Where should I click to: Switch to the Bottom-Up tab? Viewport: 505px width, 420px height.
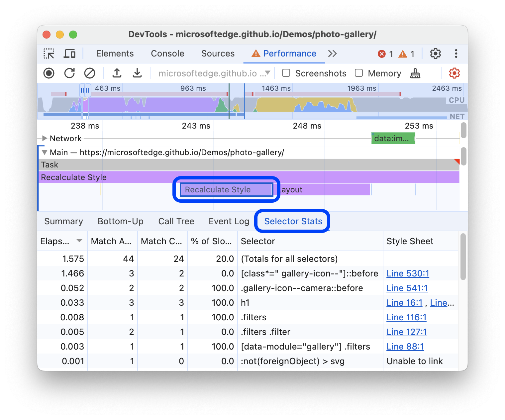[120, 221]
